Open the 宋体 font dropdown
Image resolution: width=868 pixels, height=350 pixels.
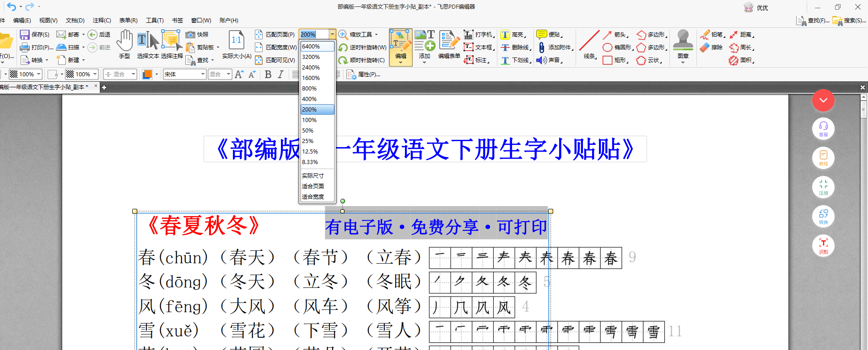203,74
